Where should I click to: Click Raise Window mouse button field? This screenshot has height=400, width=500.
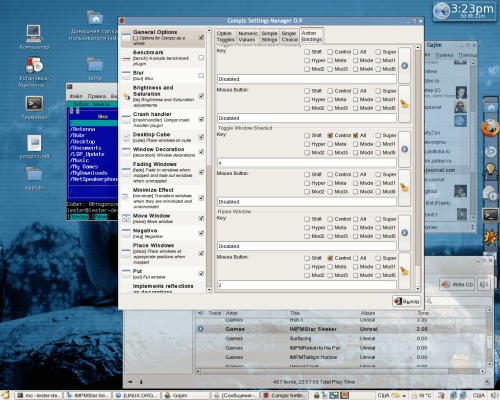pos(306,285)
